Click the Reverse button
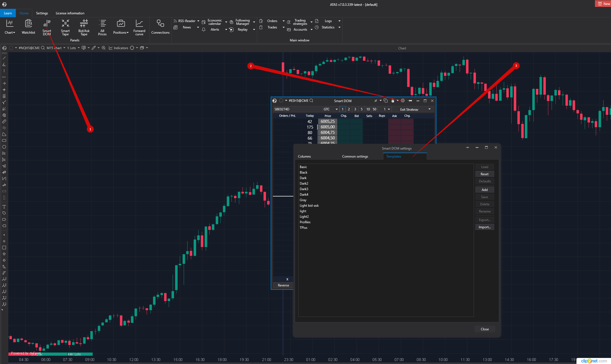The image size is (611, 364). point(283,285)
